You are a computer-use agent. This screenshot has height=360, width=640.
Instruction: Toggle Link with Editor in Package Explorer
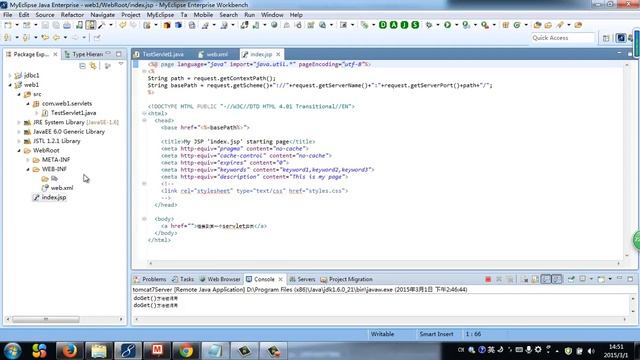click(x=93, y=66)
